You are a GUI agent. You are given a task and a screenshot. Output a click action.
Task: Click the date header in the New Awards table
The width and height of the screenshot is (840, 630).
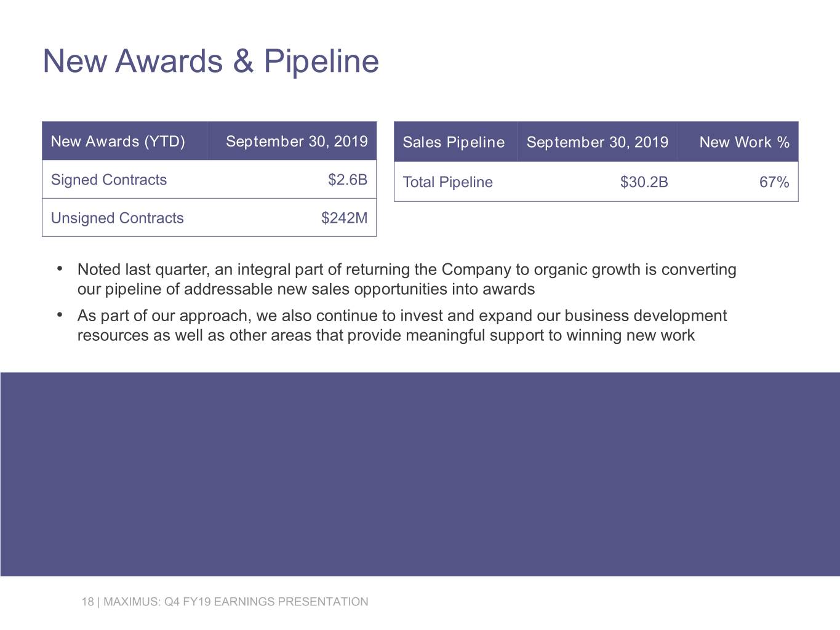(x=297, y=142)
